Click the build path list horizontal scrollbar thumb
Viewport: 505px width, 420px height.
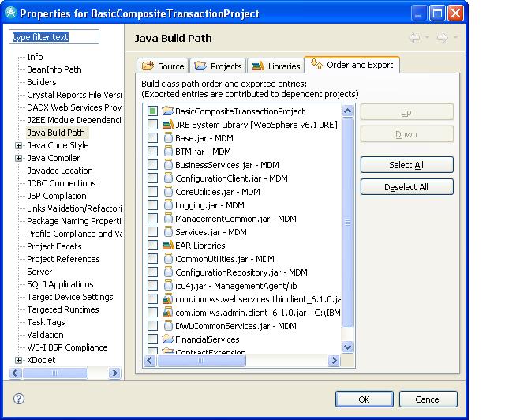click(x=201, y=360)
